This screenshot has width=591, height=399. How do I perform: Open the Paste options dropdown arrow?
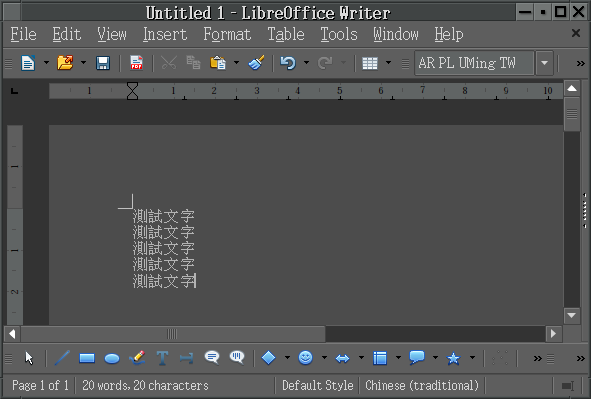tap(236, 63)
